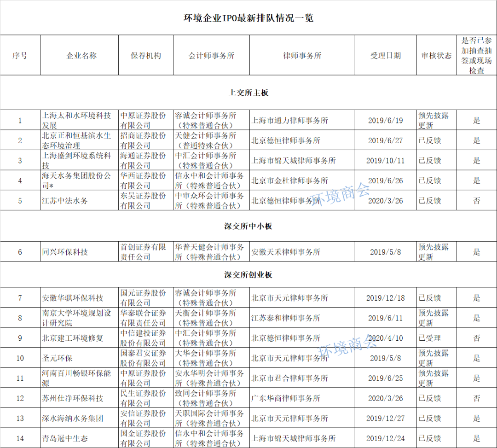The height and width of the screenshot is (448, 497).
Task: Select the 会计师事务所 column header
Action: (211, 56)
